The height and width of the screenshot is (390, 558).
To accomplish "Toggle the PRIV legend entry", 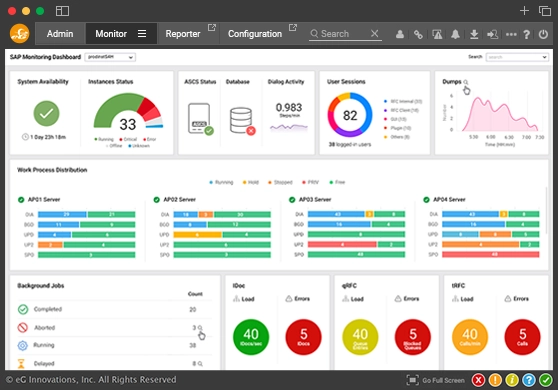I will (310, 182).
